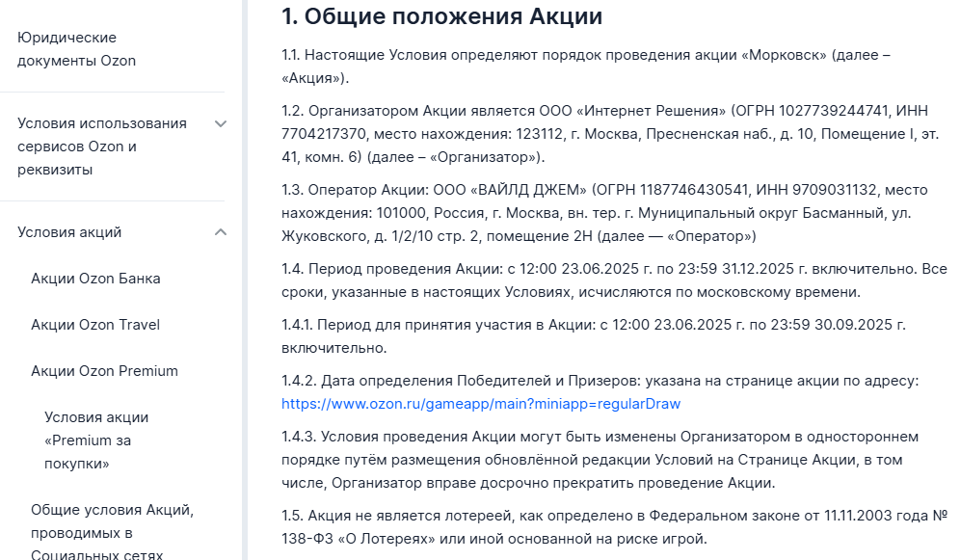960x560 pixels.
Task: Open 'Условия акции «Premium за покупки»'
Action: 96,440
